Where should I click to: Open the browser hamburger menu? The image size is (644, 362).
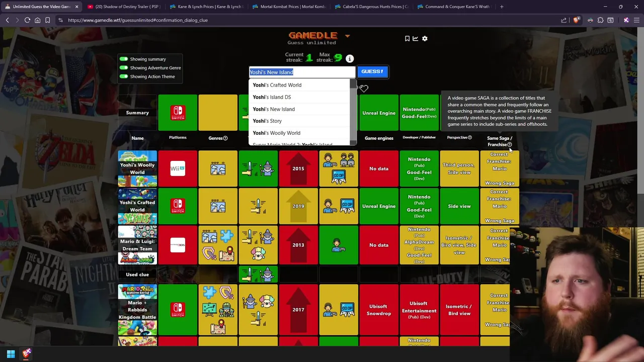click(636, 20)
